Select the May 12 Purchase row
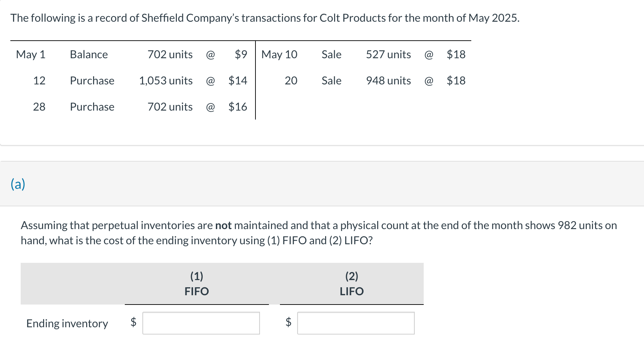 (92, 81)
